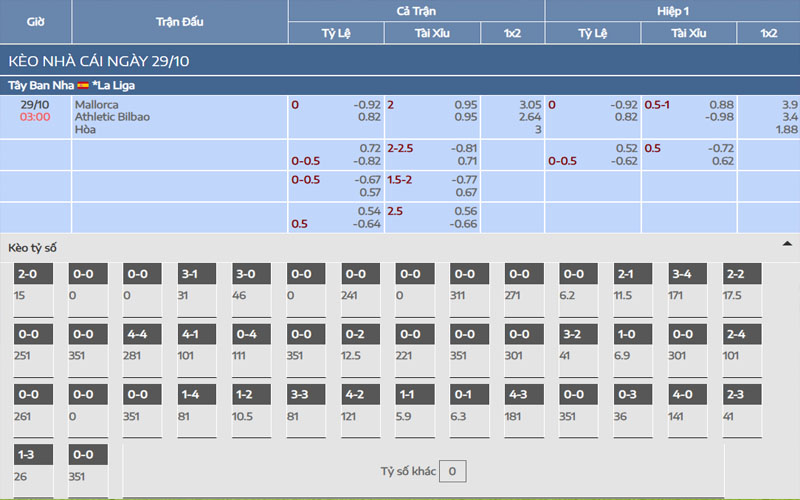Viewport: 800px width, 500px height.
Task: Select the Cả Trận header tab
Action: pyautogui.click(x=416, y=10)
